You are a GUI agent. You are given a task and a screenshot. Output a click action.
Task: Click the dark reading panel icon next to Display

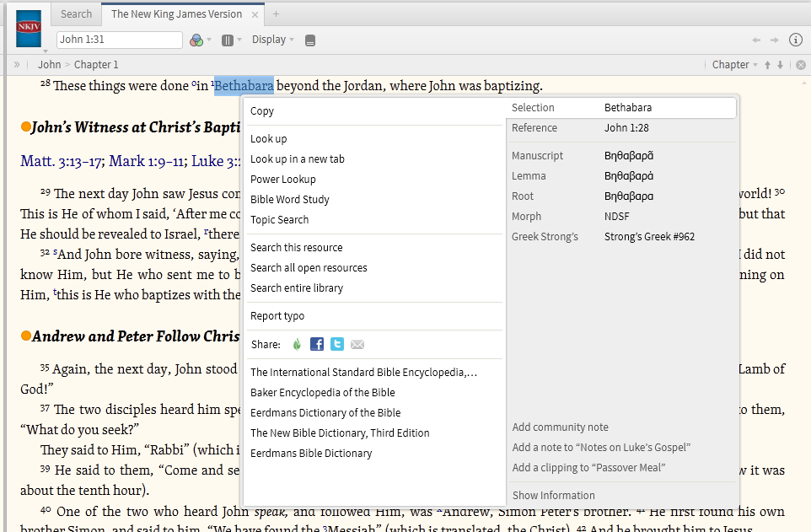coord(309,40)
